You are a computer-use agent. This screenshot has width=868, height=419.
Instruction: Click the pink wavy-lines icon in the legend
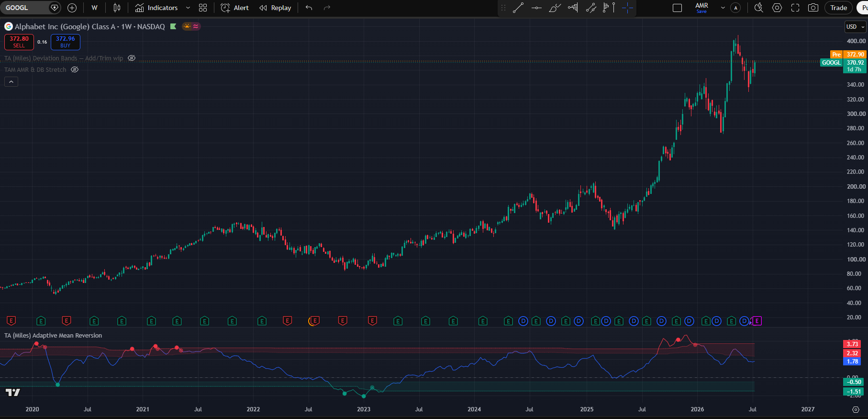point(196,26)
